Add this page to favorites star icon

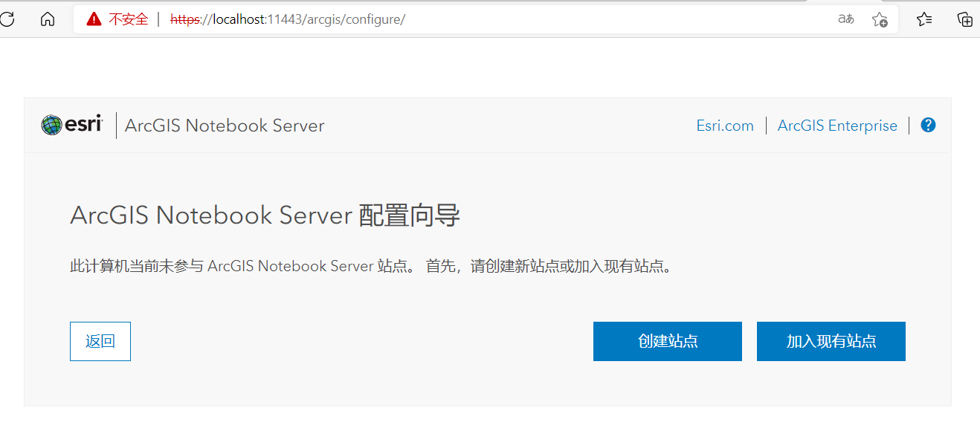(x=880, y=19)
